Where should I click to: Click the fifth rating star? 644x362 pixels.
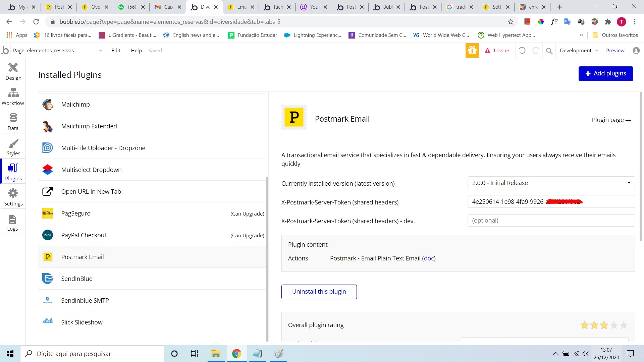(624, 325)
